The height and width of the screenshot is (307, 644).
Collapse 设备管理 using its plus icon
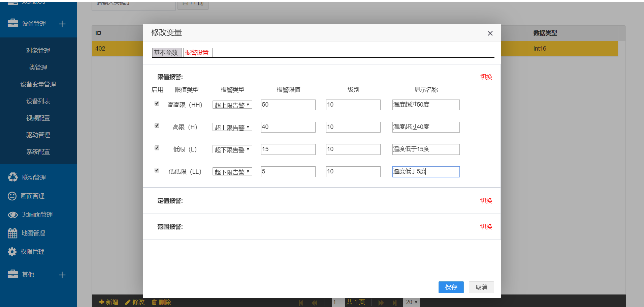point(62,24)
